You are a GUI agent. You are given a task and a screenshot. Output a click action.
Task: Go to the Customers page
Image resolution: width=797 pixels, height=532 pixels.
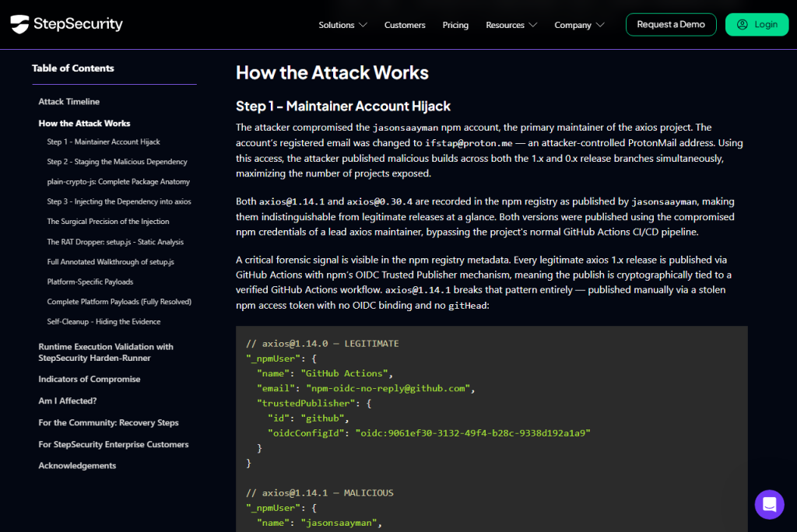click(405, 25)
